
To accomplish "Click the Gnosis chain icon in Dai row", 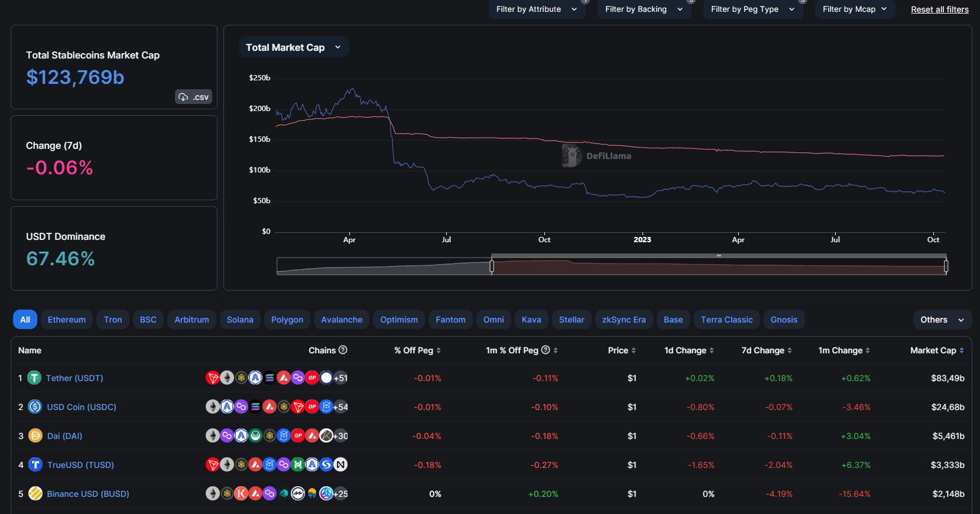I will (255, 436).
